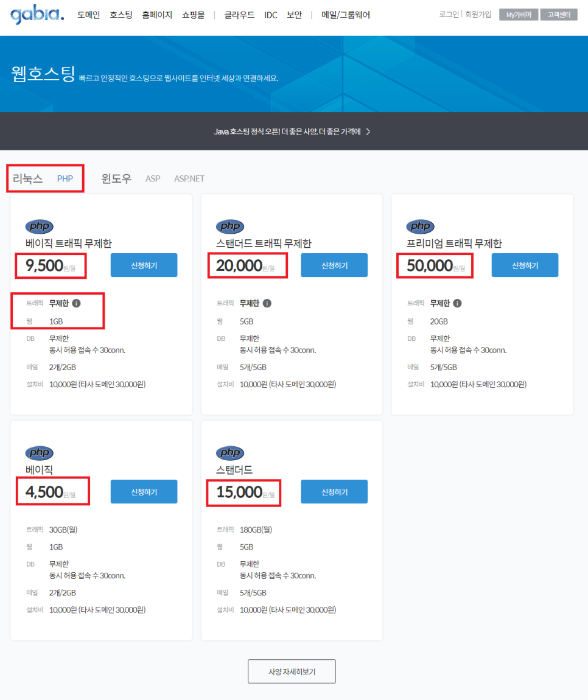Viewport: 588px width, 700px height.
Task: Open the 메일/그룹웨어 menu
Action: (x=346, y=15)
